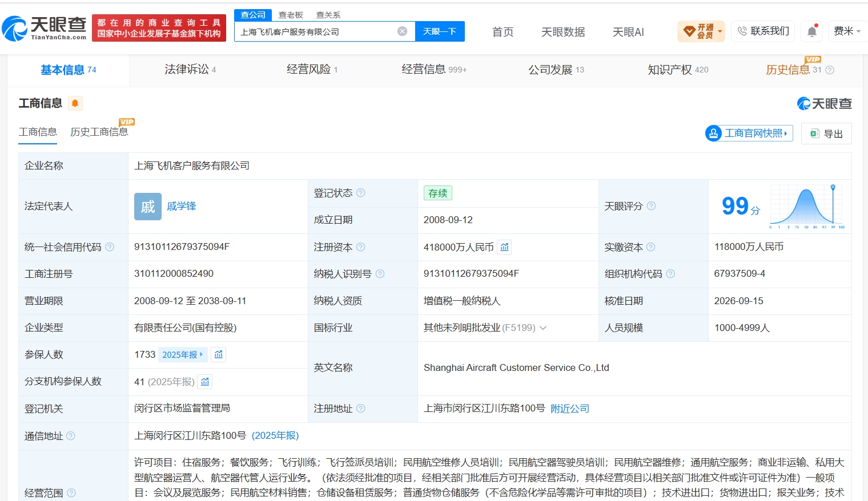The height and width of the screenshot is (501, 868).
Task: Switch to 查公司 search mode
Action: click(252, 15)
